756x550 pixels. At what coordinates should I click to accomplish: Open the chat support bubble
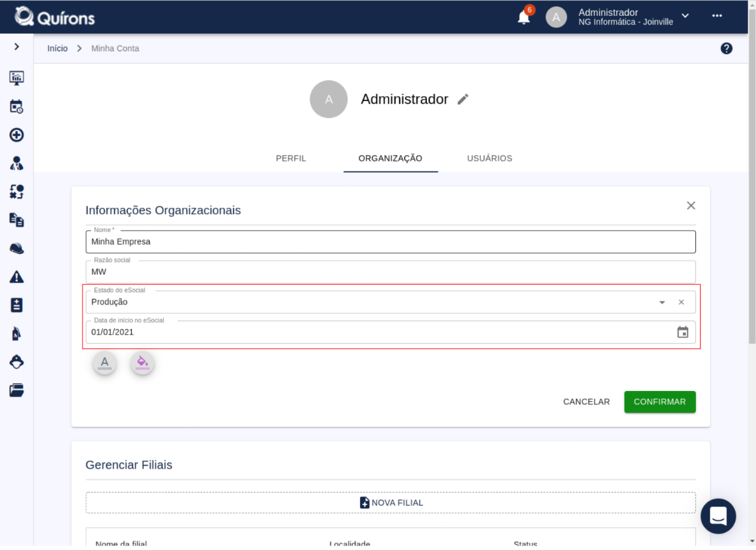click(x=718, y=517)
